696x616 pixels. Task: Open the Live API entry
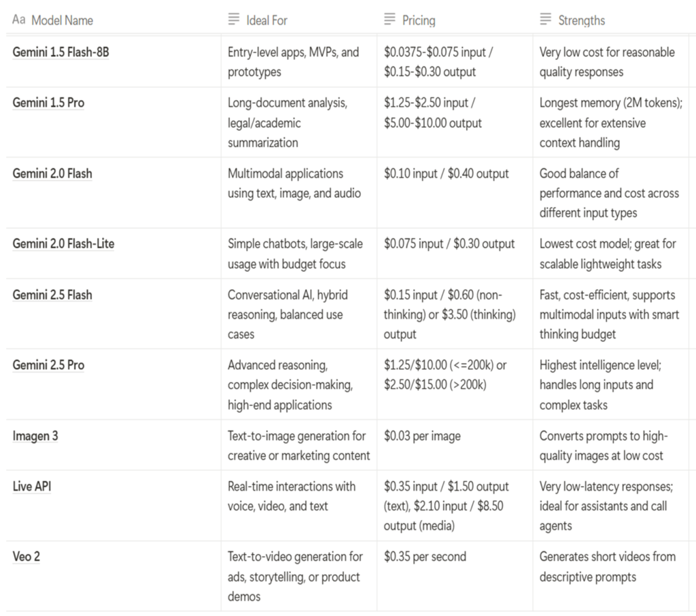pyautogui.click(x=32, y=486)
